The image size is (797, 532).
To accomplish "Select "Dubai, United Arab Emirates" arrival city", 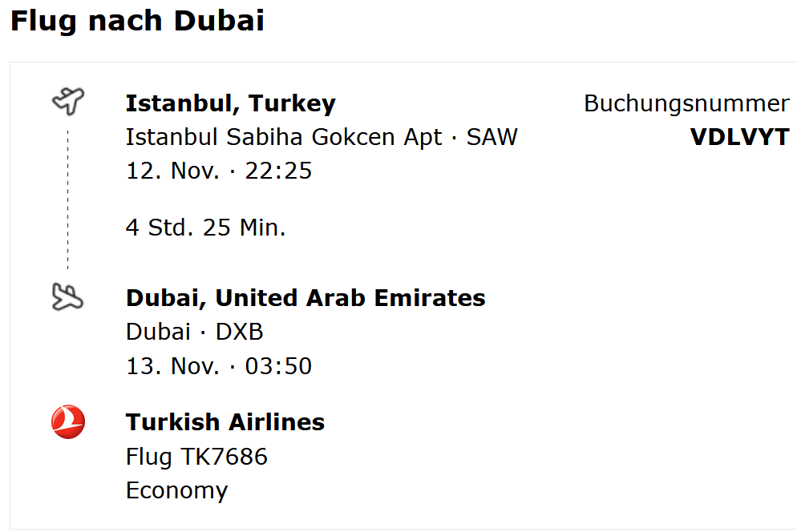I will click(305, 298).
